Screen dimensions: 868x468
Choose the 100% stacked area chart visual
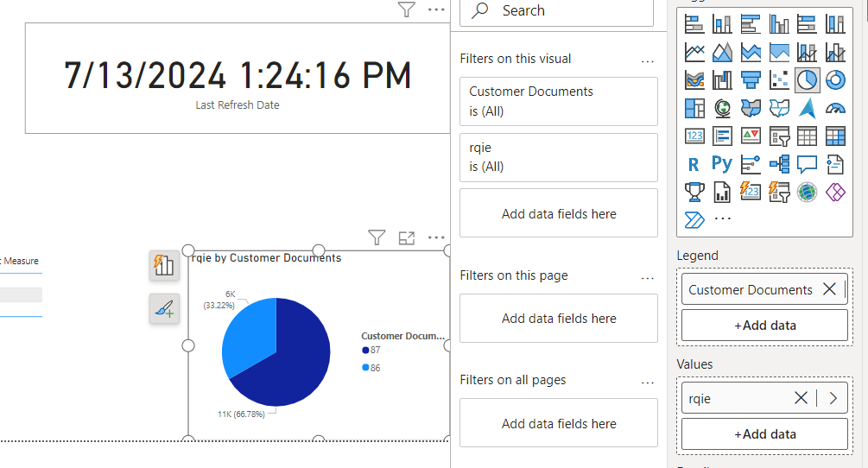779,53
